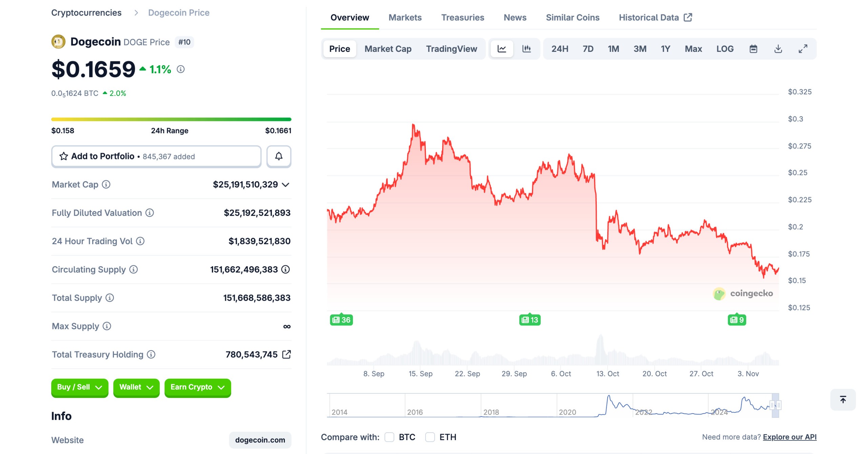Open the calendar date range picker

pyautogui.click(x=753, y=48)
